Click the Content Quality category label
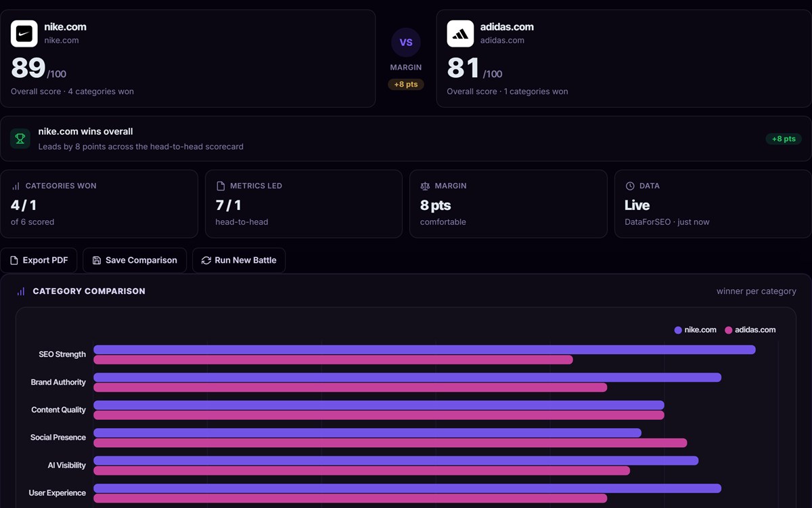 [58, 410]
